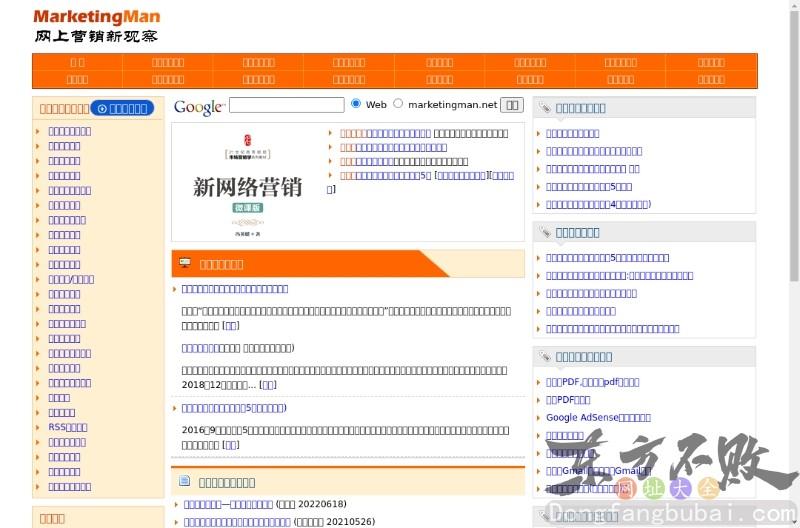Open the right panel link containing 'PDF,' and 'pdf'

pyautogui.click(x=592, y=382)
